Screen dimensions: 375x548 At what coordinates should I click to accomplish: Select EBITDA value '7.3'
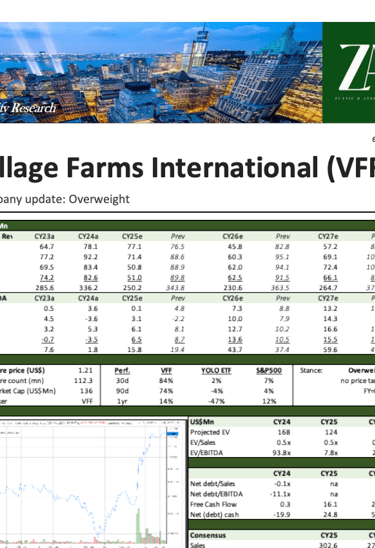tap(237, 309)
